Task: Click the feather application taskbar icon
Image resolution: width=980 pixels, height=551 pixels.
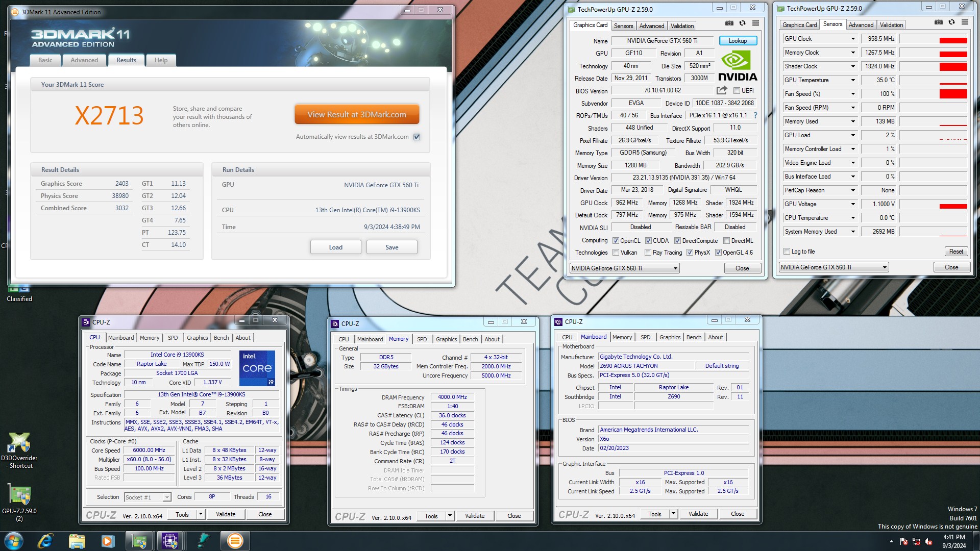Action: 203,541
